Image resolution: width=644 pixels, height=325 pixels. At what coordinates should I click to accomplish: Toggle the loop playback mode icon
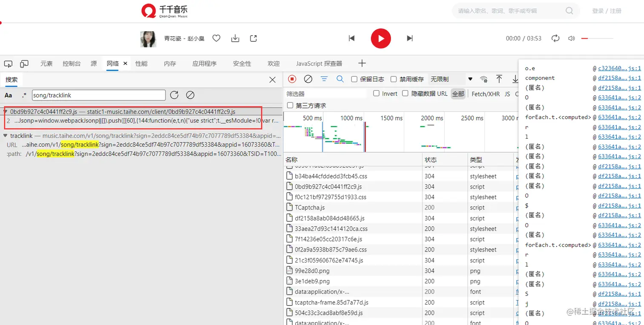[x=555, y=38]
